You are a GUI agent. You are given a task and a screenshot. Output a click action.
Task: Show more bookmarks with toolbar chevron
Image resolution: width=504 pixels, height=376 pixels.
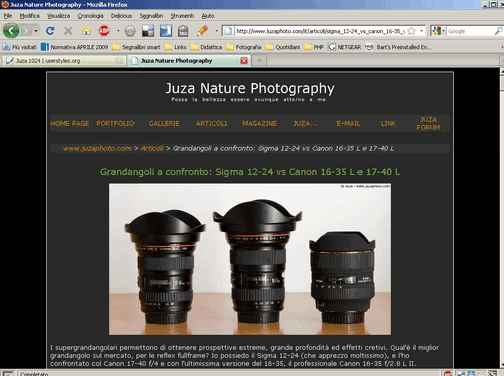tap(501, 47)
